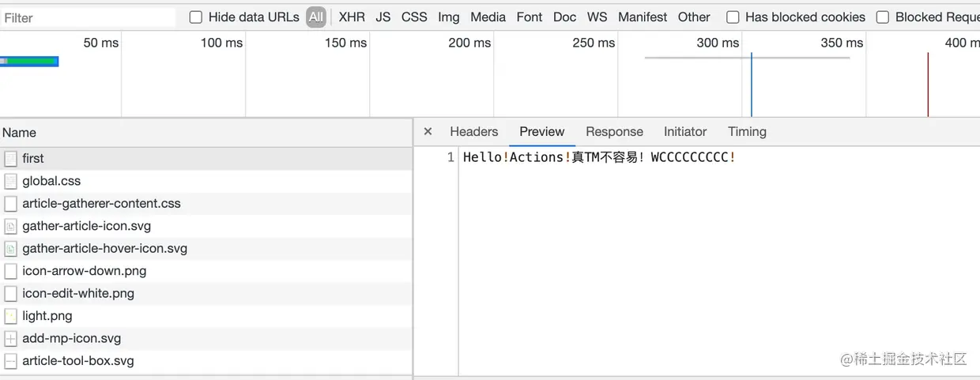
Task: Click the Filter text input
Action: [x=89, y=17]
